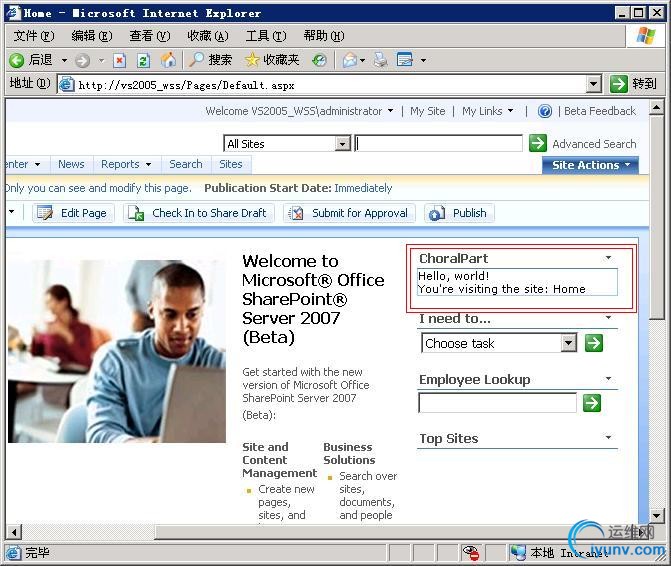Expand the ChoralPart web part menu arrow
This screenshot has height=566, width=671.
[x=608, y=258]
